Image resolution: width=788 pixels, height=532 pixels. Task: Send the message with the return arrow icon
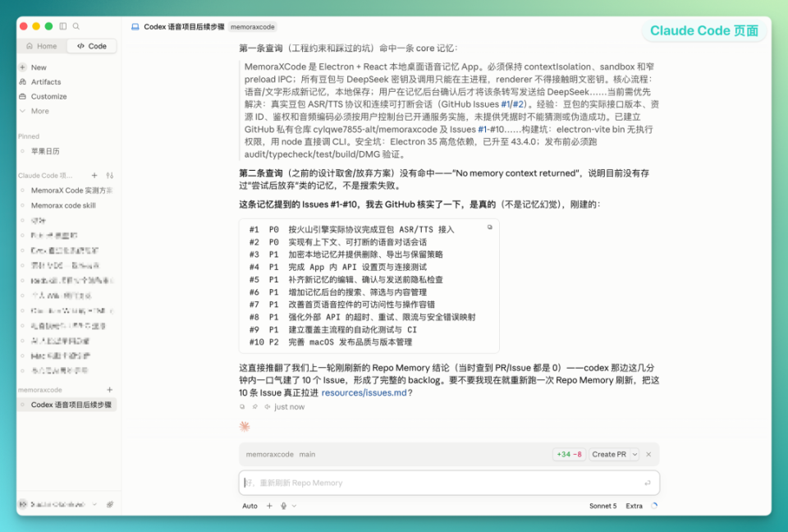click(x=648, y=483)
